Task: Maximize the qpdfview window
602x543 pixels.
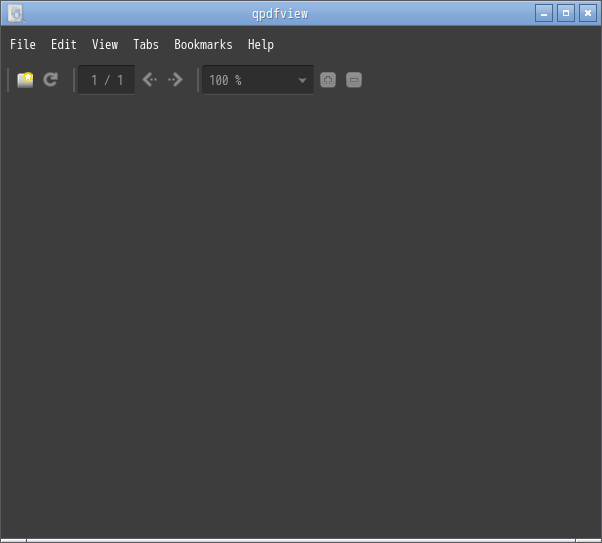Action: pos(566,13)
